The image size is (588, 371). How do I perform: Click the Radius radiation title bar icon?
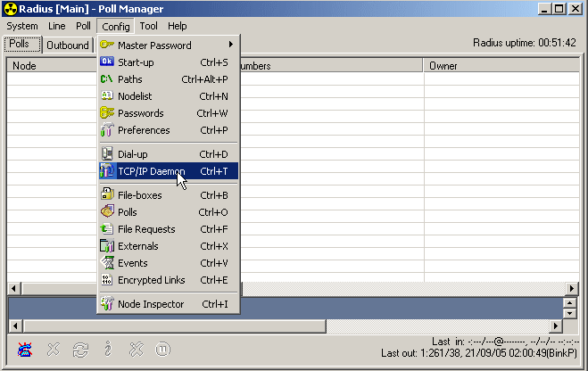11,9
